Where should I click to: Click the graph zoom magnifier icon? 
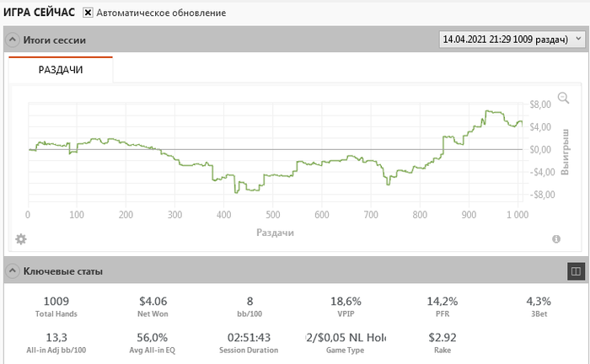coord(564,98)
